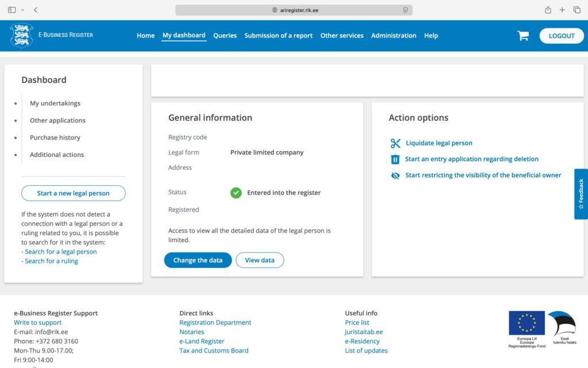
Task: Click the trash bin deletion icon
Action: pyautogui.click(x=395, y=159)
